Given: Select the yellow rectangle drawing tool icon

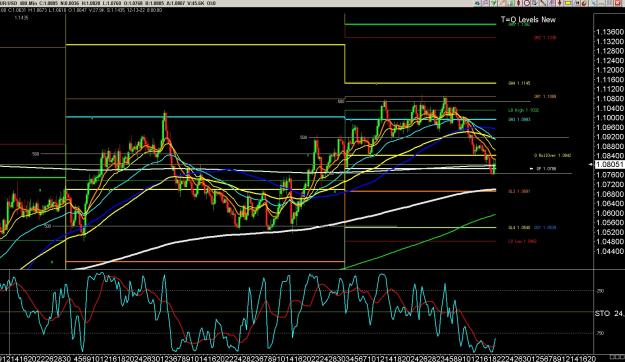Looking at the screenshot, I should (568, 3).
